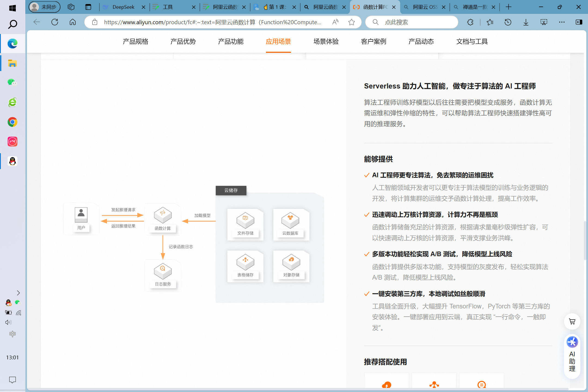
Task: Go to browser home page
Action: (73, 22)
